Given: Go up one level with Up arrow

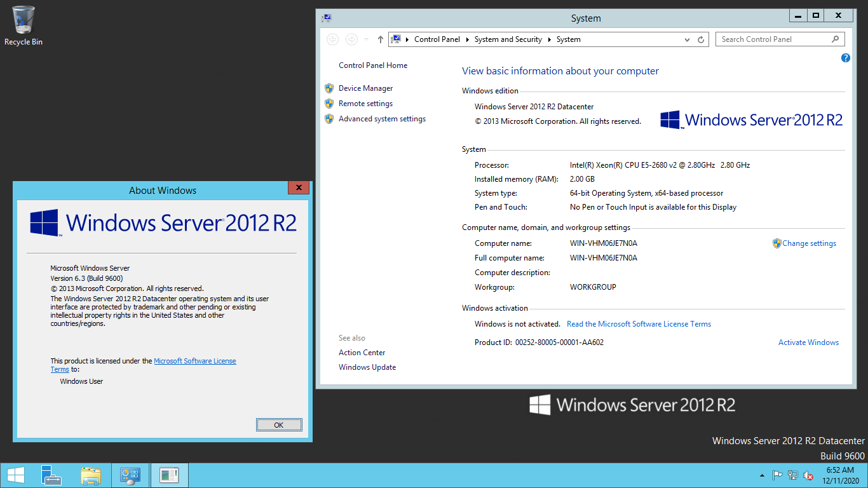Looking at the screenshot, I should point(380,39).
